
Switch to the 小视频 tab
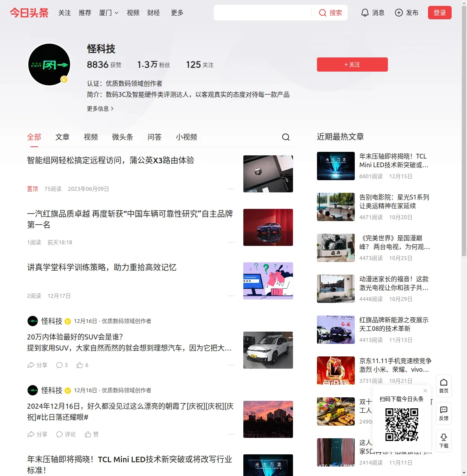(186, 137)
